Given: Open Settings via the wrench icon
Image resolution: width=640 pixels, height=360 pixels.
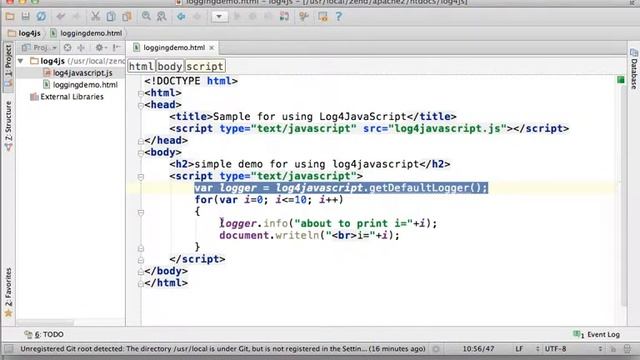Looking at the screenshot, I should pyautogui.click(x=304, y=16).
